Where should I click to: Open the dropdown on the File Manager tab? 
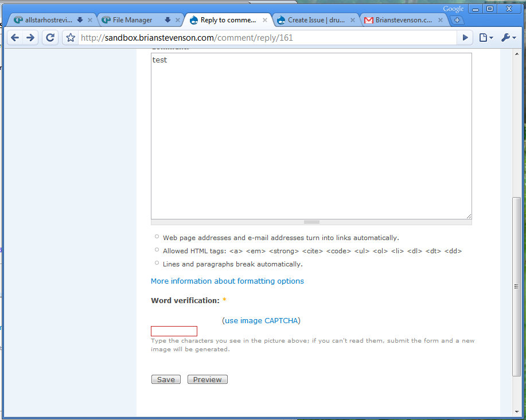point(169,19)
